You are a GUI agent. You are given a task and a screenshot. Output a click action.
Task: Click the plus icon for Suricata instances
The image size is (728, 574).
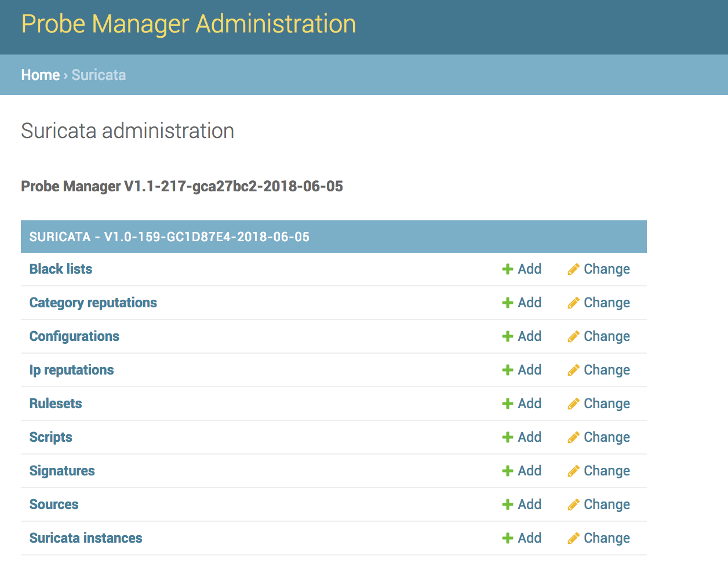point(508,538)
